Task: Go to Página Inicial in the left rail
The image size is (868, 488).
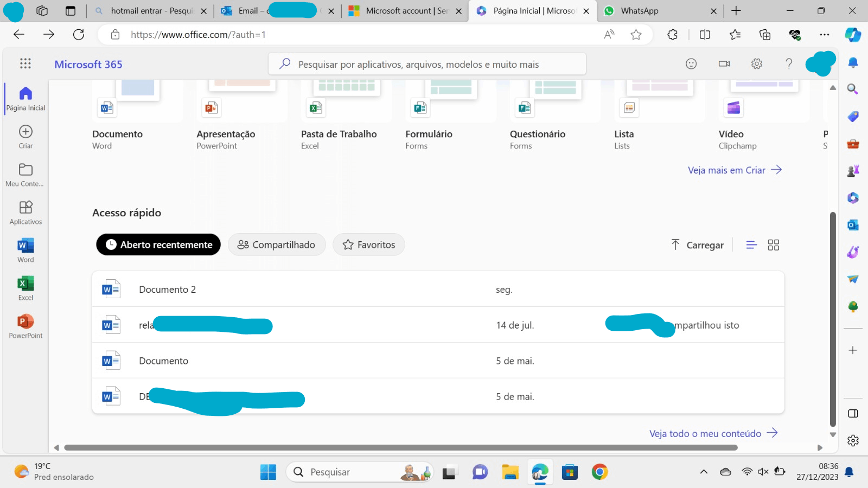Action: tap(25, 99)
